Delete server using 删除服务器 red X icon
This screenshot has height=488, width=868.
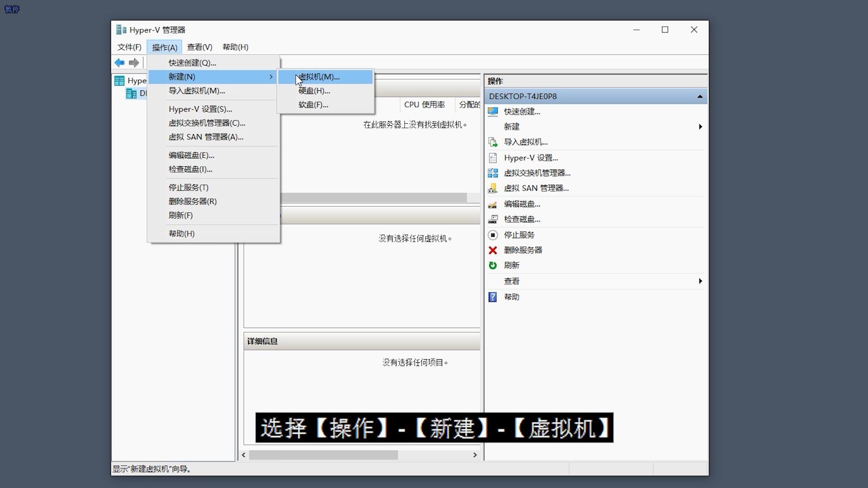[492, 250]
